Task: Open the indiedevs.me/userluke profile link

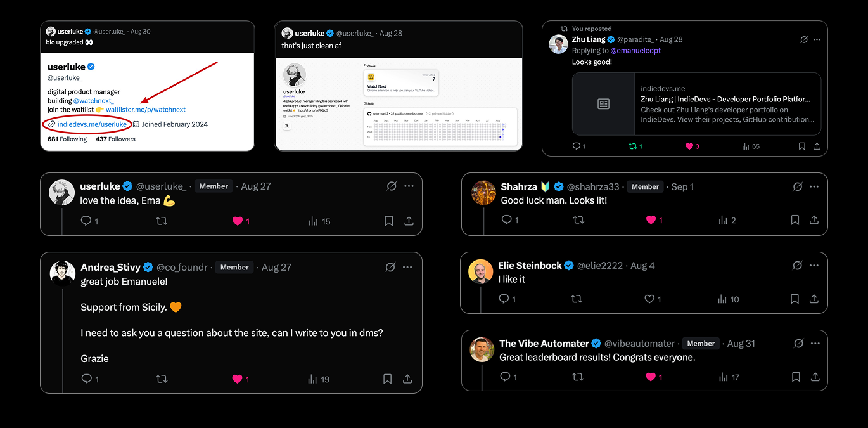Action: [x=92, y=124]
